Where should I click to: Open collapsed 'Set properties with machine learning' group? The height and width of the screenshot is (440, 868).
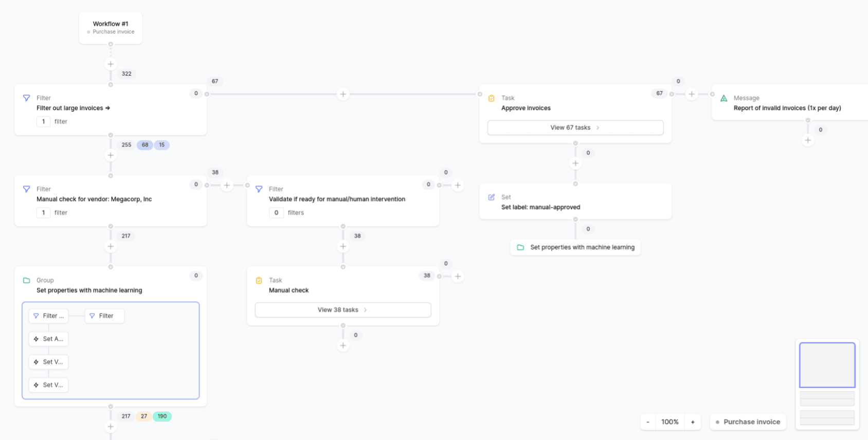tap(575, 247)
